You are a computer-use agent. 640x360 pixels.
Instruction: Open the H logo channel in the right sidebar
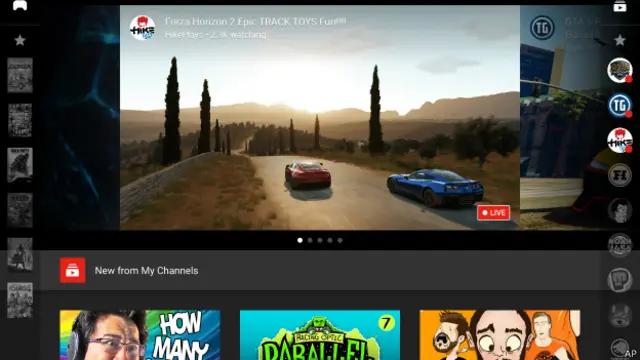(x=620, y=176)
